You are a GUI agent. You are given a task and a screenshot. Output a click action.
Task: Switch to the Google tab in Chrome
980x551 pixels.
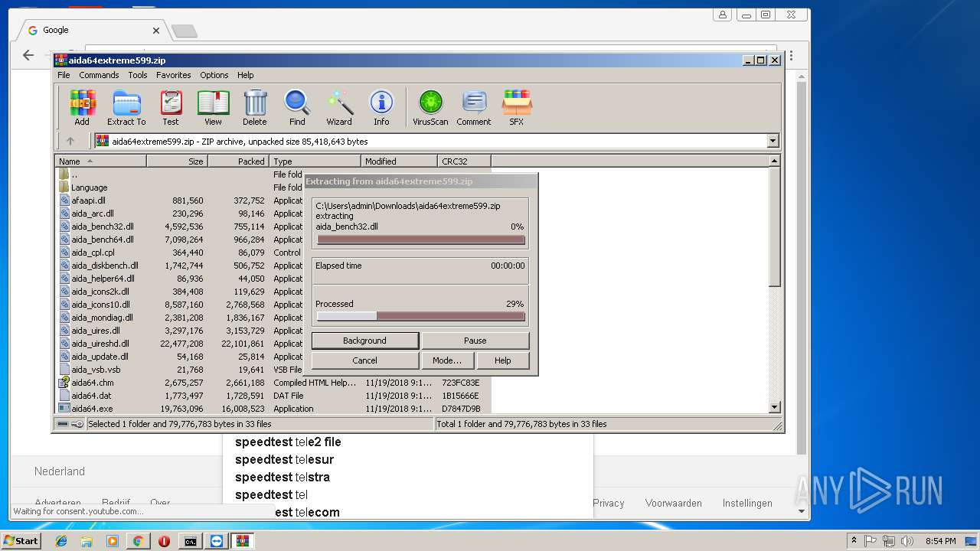click(93, 30)
